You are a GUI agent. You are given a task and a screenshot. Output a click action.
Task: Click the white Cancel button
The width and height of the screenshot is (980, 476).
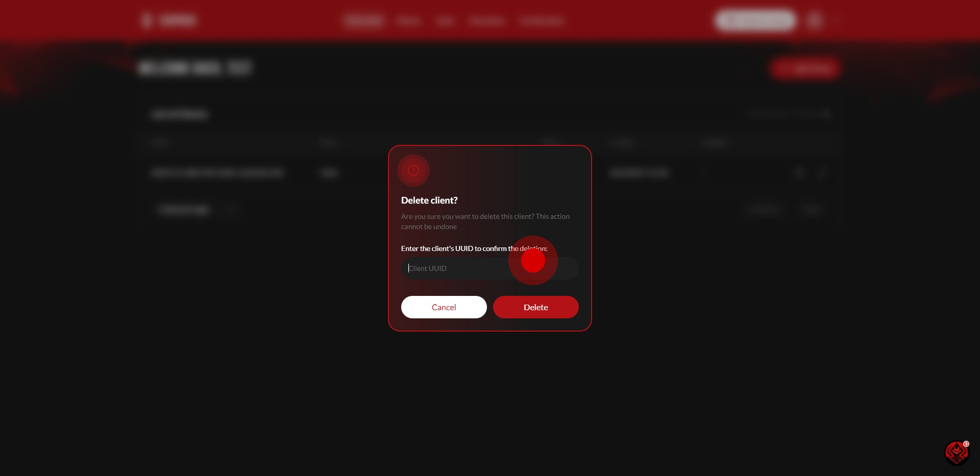[444, 307]
